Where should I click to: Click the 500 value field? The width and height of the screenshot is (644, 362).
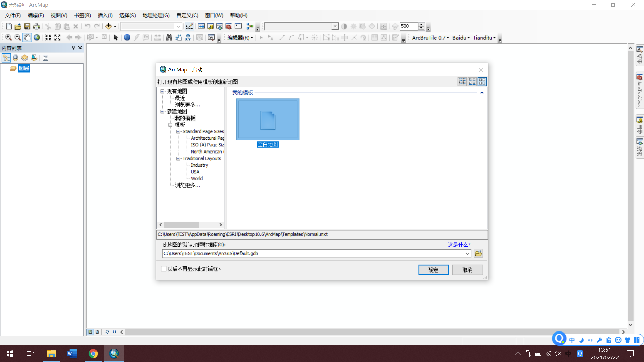[409, 26]
